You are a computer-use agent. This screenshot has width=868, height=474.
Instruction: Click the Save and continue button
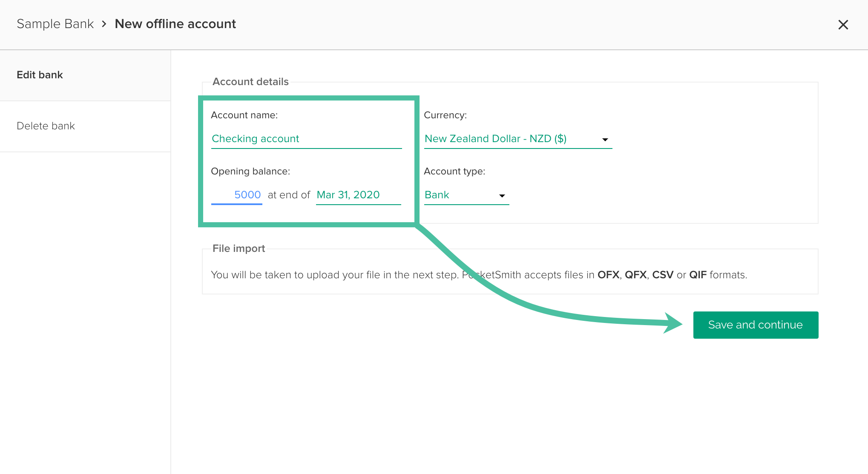tap(756, 325)
